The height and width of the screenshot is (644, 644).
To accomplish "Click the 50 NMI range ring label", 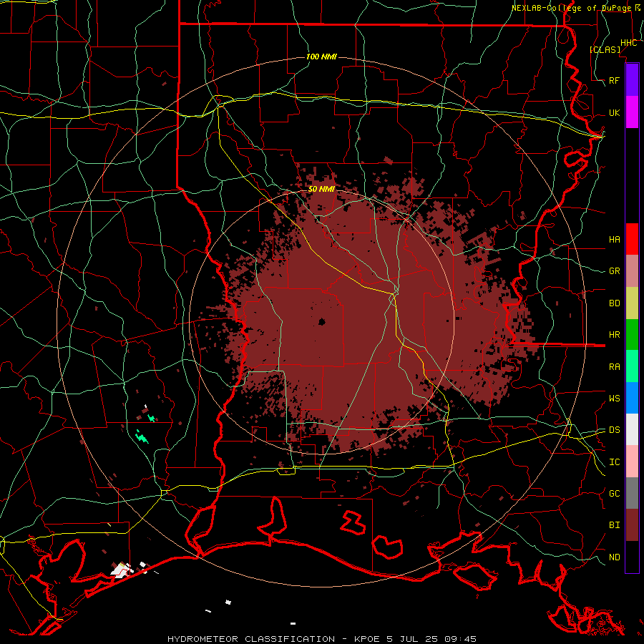I will (321, 189).
